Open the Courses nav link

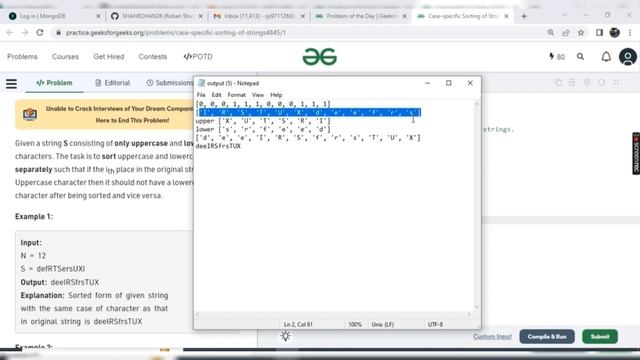tap(65, 56)
